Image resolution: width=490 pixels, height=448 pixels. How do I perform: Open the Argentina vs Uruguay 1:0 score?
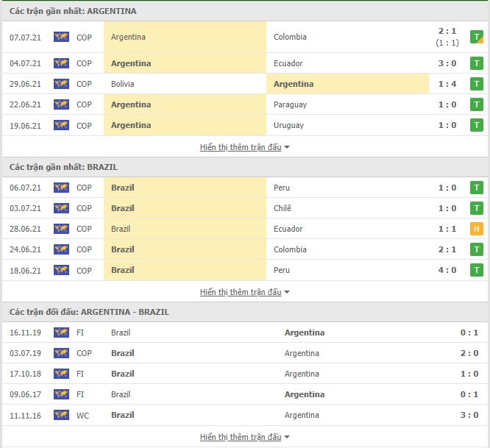[x=447, y=125]
